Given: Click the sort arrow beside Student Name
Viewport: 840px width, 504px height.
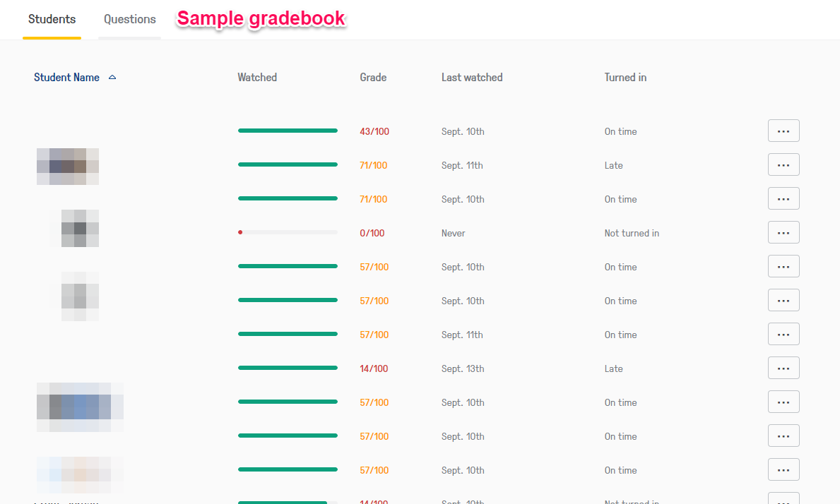Looking at the screenshot, I should pos(112,78).
